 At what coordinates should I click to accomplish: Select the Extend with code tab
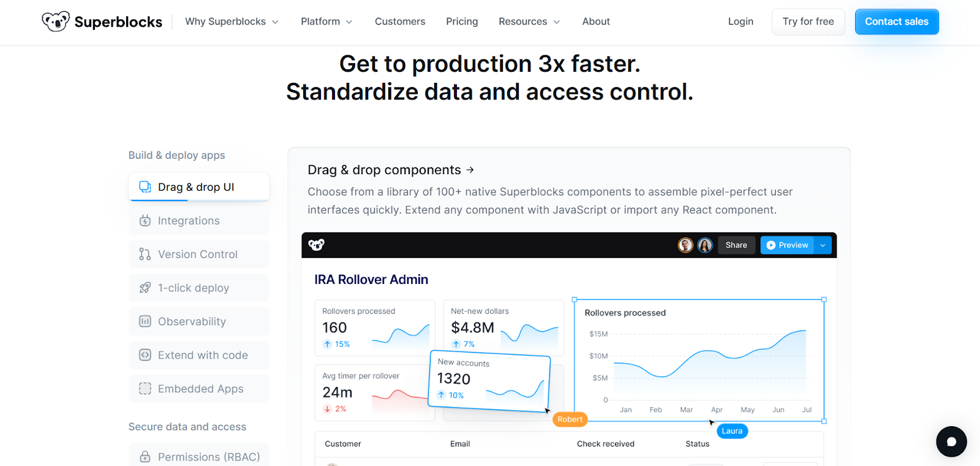point(199,355)
